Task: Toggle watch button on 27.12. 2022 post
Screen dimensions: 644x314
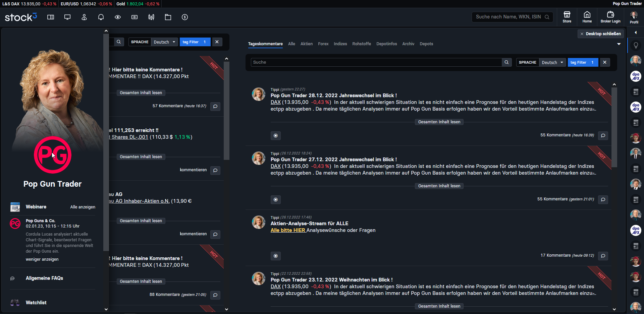Action: [x=276, y=200]
